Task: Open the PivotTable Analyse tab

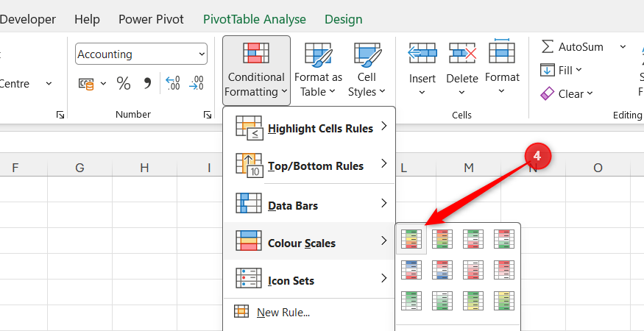Action: pyautogui.click(x=255, y=19)
